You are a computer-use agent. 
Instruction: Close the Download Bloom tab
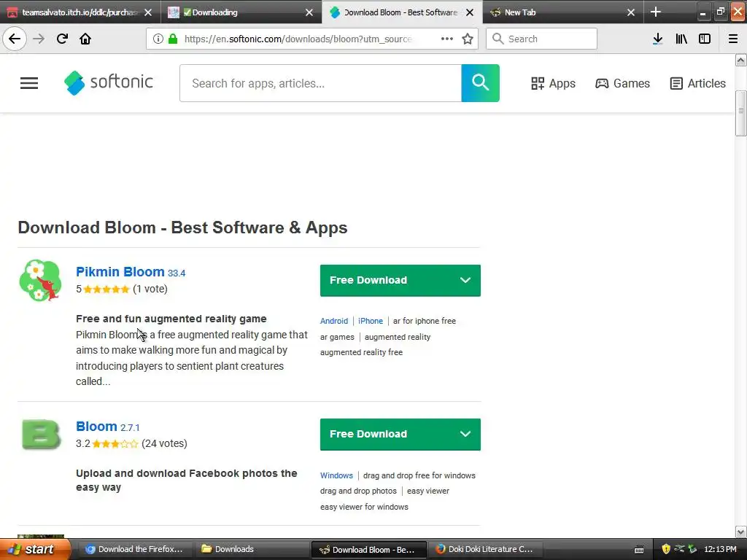[470, 12]
